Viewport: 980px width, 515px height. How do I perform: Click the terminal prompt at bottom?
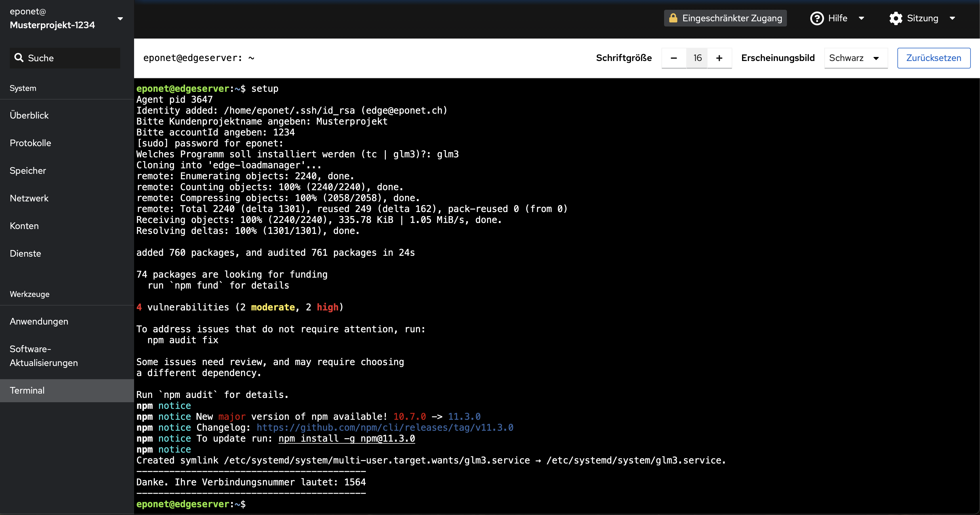(x=191, y=504)
